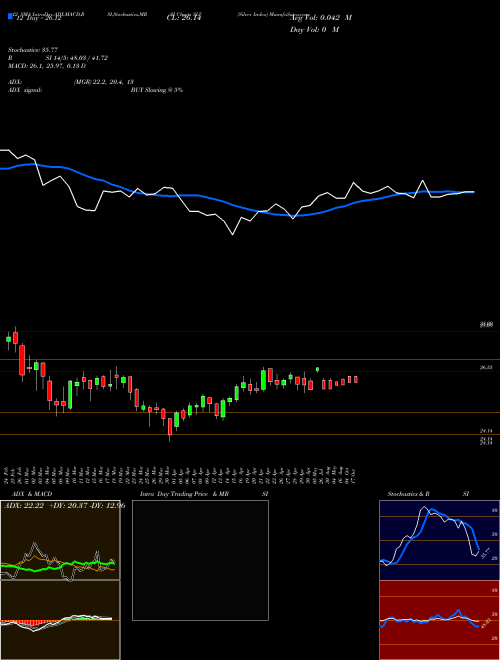The width and height of the screenshot is (500, 660).
Task: Click the '(MGR) 22.2, 20.4, 13' values
Action: click(x=104, y=82)
